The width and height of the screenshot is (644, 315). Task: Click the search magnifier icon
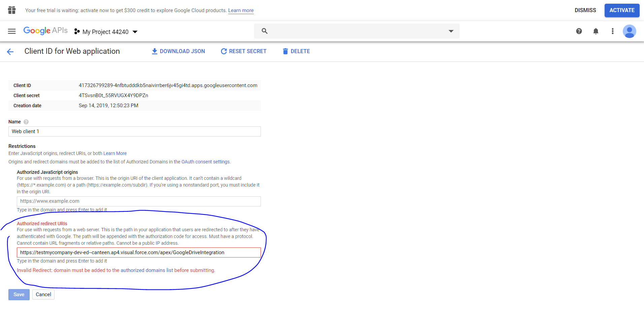pos(265,31)
